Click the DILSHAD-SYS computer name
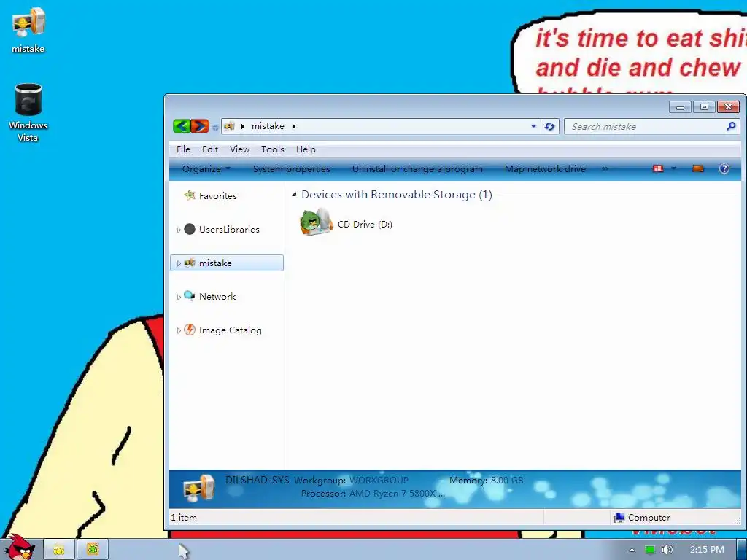The width and height of the screenshot is (747, 560). [258, 480]
